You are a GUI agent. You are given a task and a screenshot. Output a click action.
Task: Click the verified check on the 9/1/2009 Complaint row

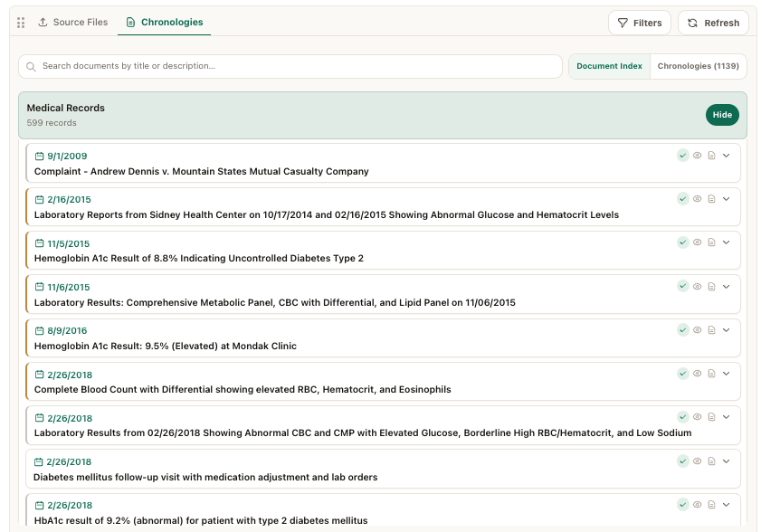tap(683, 156)
